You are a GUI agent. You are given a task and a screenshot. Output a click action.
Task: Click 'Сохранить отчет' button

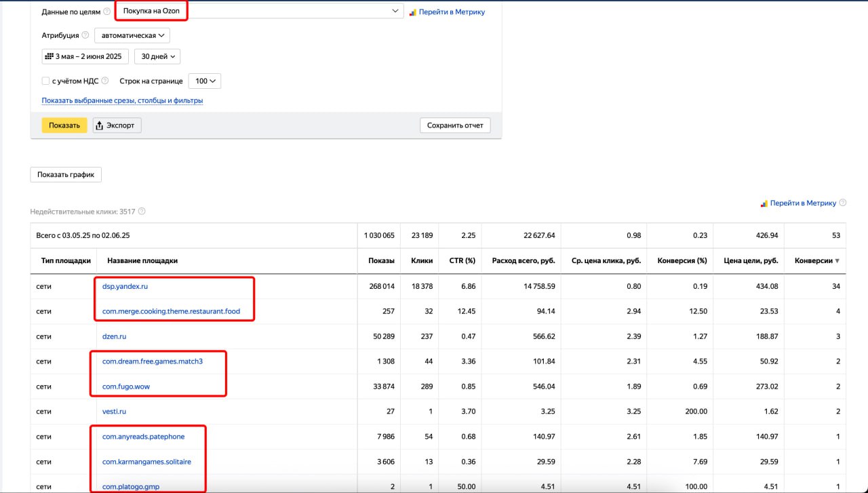[x=455, y=125]
